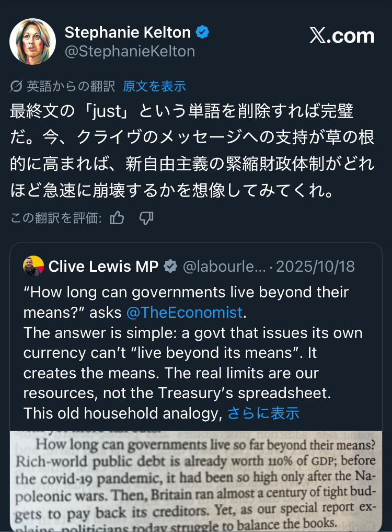This screenshot has width=392, height=532.
Task: Open the @StephanieKelton handle
Action: 130,51
